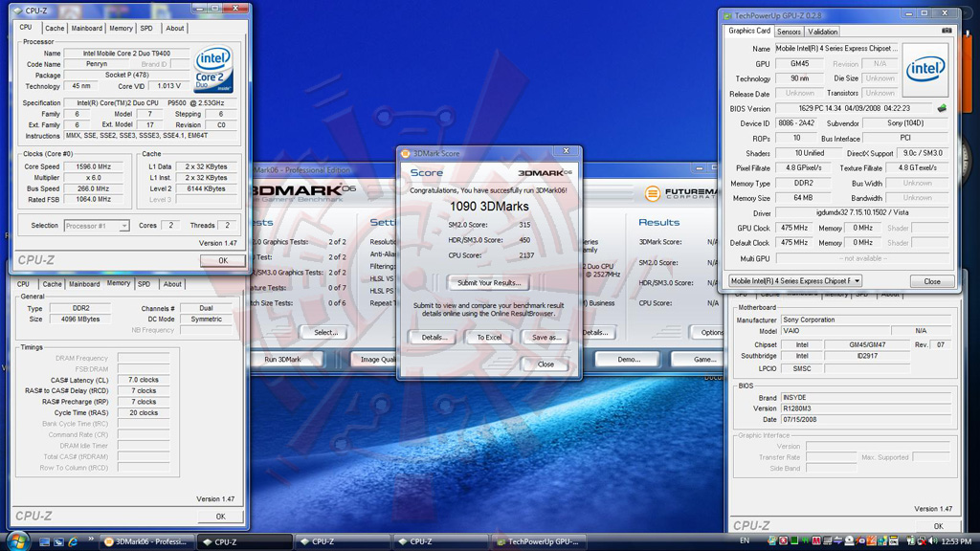Click Save as button in score dialog
This screenshot has height=551, width=980.
tap(546, 338)
